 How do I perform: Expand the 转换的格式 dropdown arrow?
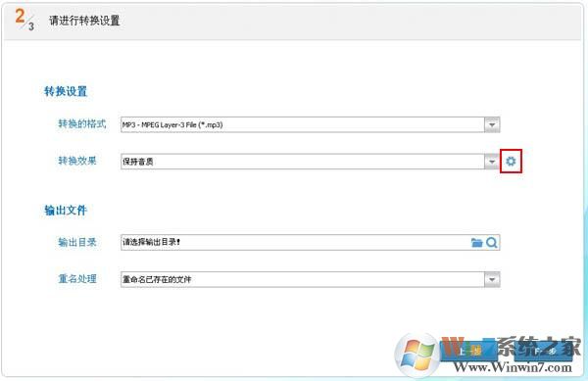492,124
